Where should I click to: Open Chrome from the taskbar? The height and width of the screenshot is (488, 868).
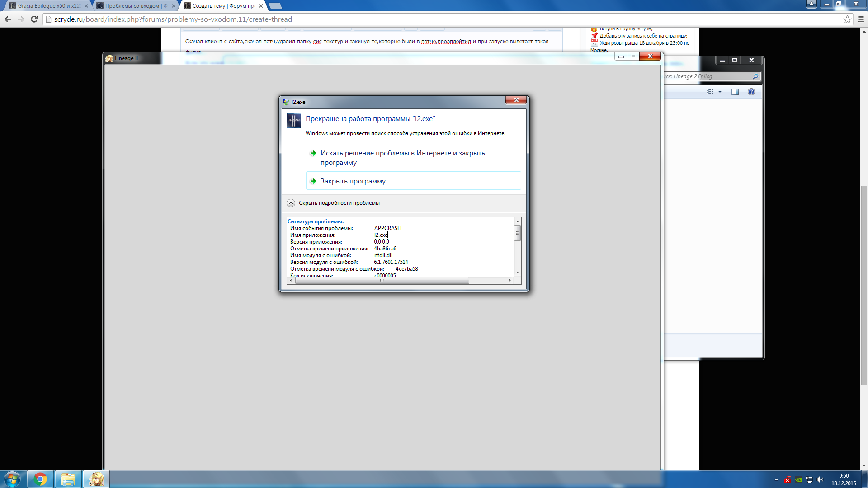40,479
